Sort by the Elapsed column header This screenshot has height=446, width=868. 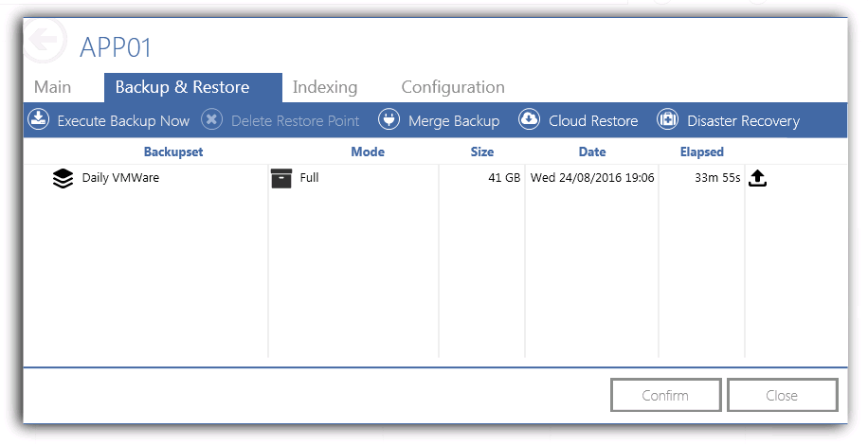pyautogui.click(x=701, y=152)
